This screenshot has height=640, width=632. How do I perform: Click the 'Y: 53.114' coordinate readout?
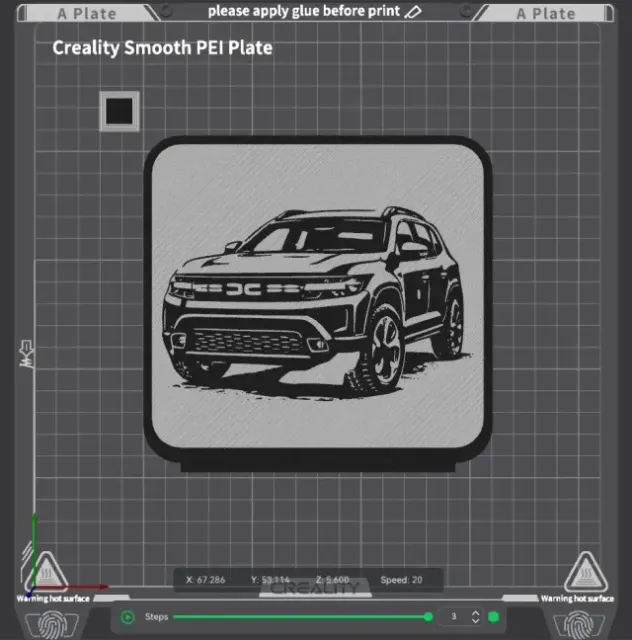click(270, 580)
